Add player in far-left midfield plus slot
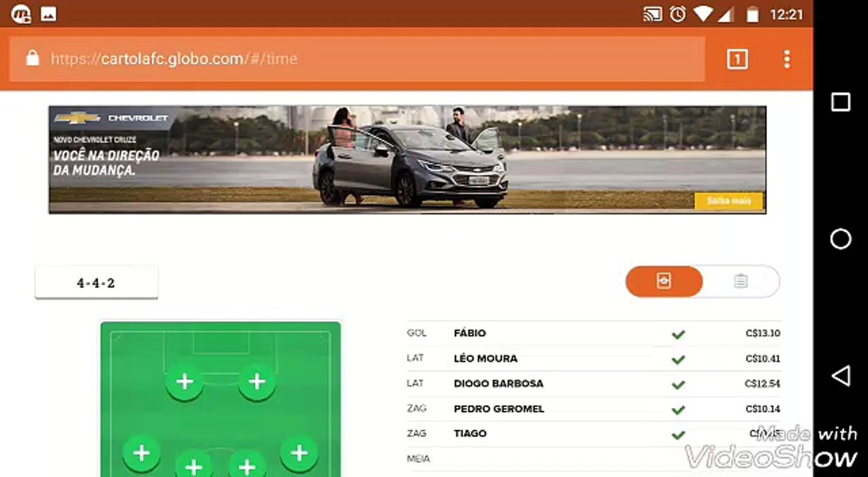The width and height of the screenshot is (868, 477). [x=141, y=453]
